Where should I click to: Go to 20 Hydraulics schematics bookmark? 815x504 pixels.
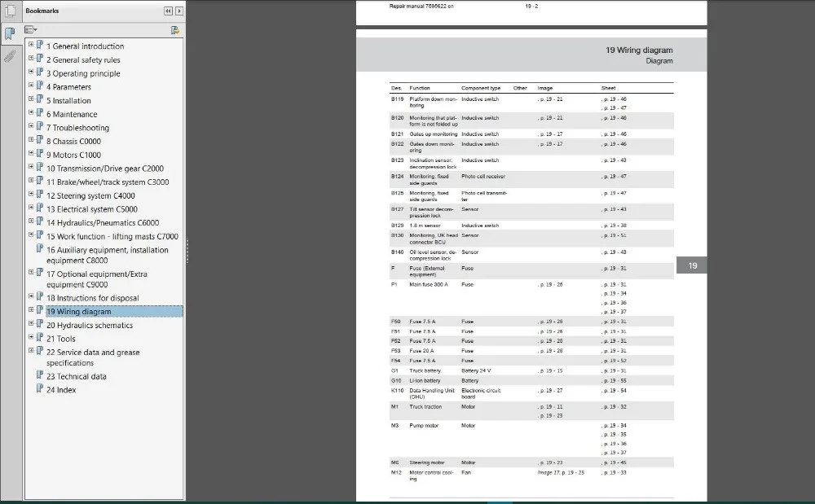click(90, 326)
